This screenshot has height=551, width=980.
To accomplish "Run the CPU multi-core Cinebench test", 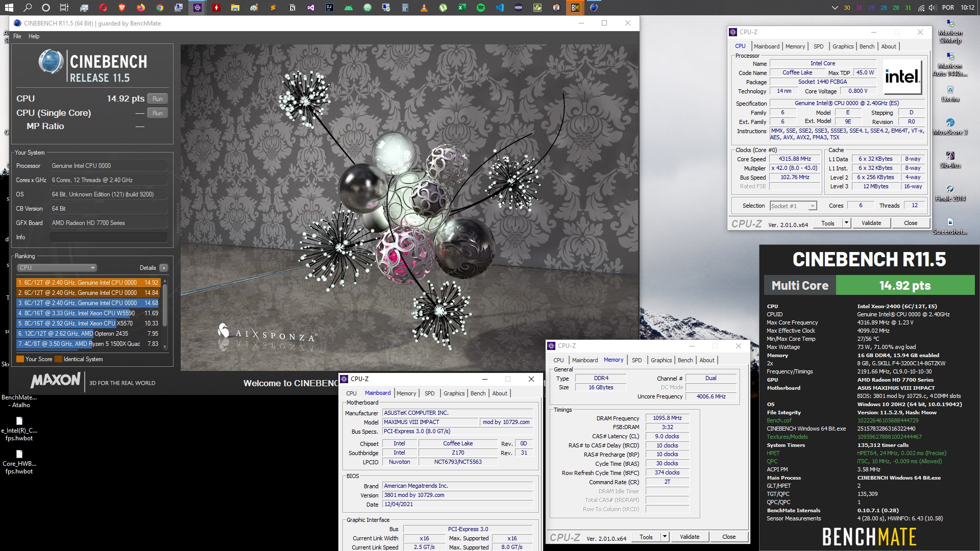I will 158,99.
